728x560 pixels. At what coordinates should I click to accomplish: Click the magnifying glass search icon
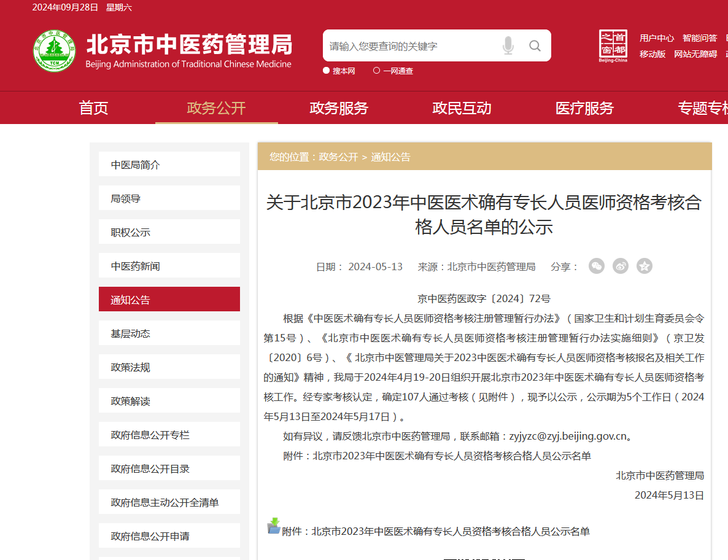535,45
